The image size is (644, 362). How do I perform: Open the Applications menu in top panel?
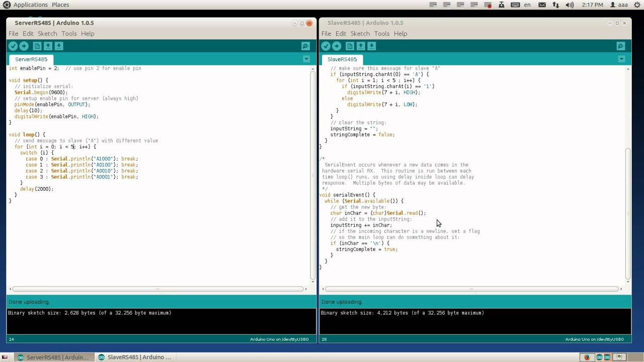pos(31,5)
